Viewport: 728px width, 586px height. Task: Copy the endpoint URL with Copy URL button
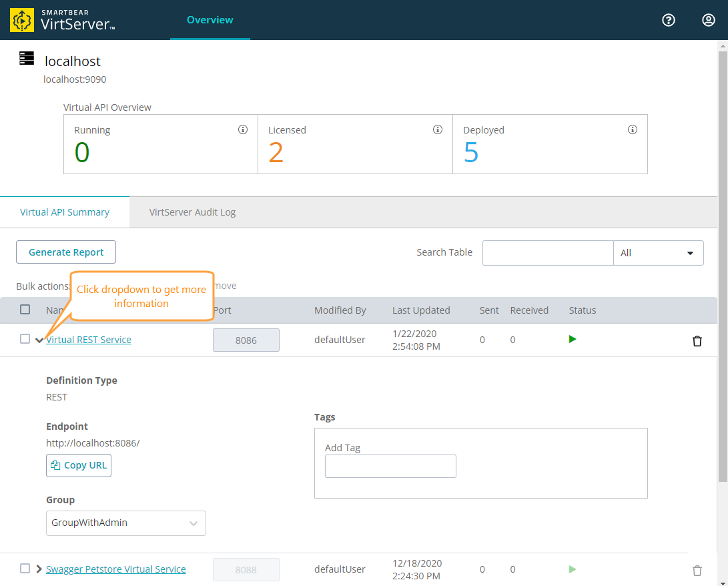click(x=78, y=465)
